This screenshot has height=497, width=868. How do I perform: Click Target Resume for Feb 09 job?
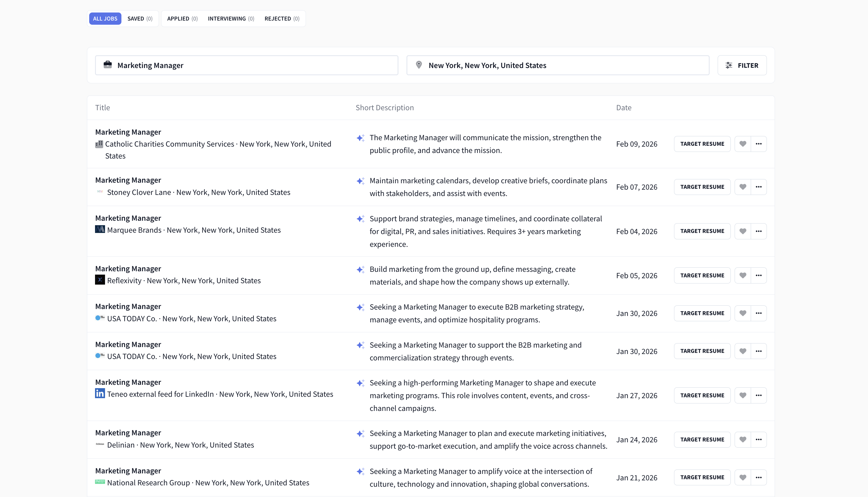point(702,144)
